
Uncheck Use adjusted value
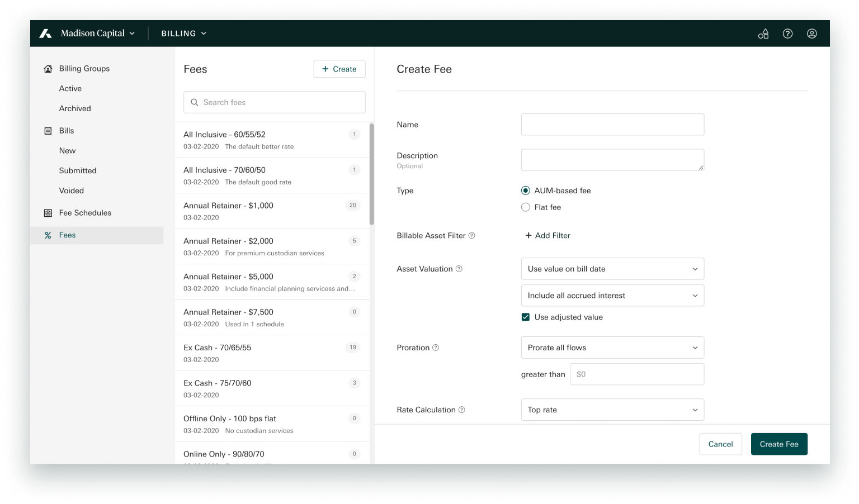526,317
